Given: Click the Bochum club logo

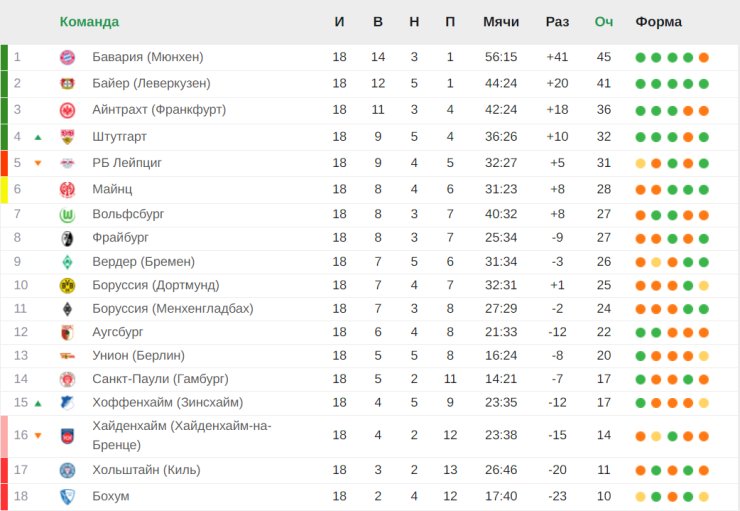Looking at the screenshot, I should click(x=67, y=497).
